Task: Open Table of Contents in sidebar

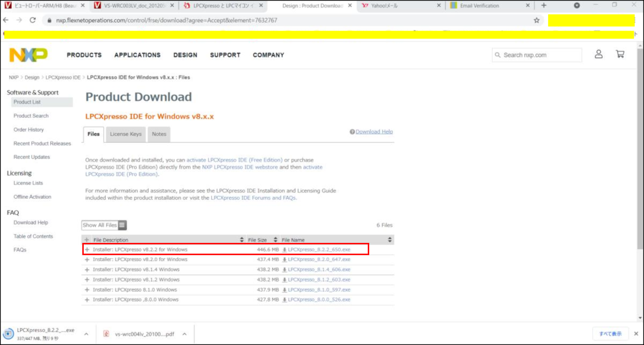Action: pos(33,236)
